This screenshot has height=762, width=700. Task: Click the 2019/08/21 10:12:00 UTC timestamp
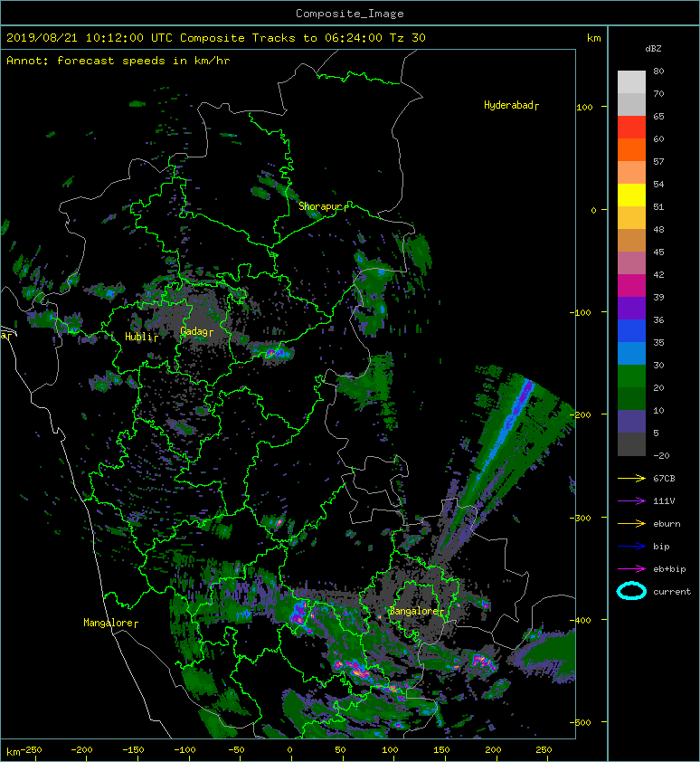coord(90,38)
